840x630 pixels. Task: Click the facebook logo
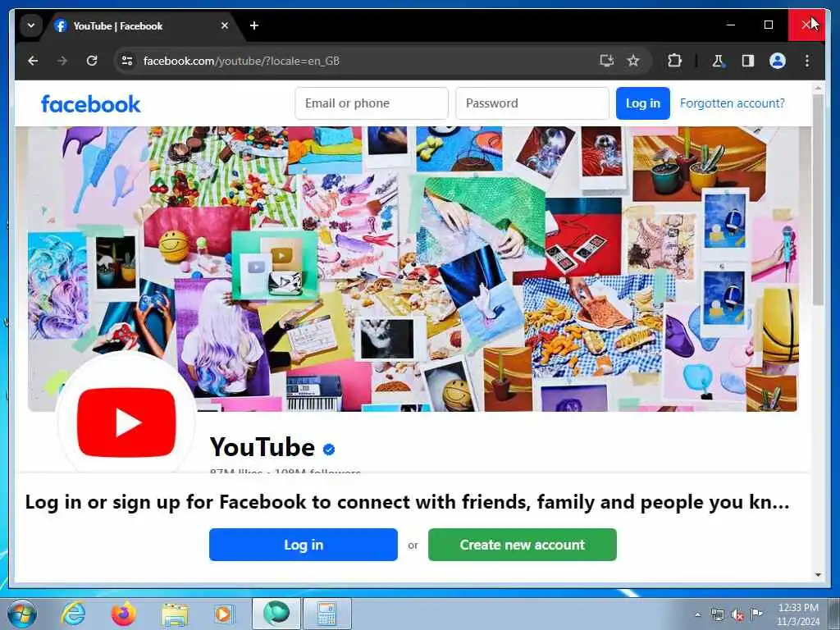(91, 103)
